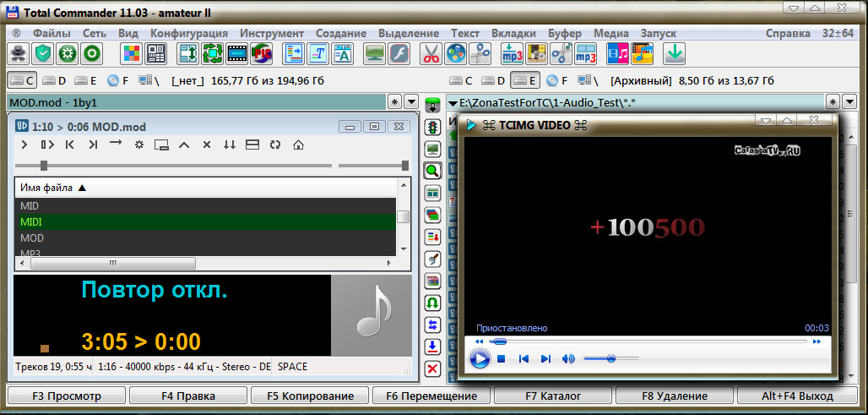Open the colorful squares palette icon

click(132, 54)
